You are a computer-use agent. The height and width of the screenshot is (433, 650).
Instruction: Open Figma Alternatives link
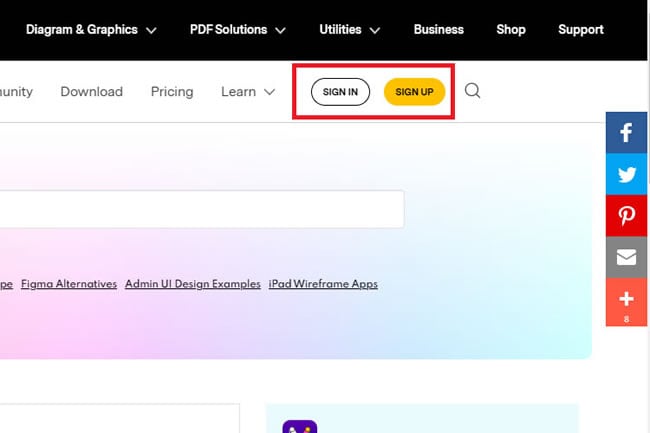(x=69, y=284)
